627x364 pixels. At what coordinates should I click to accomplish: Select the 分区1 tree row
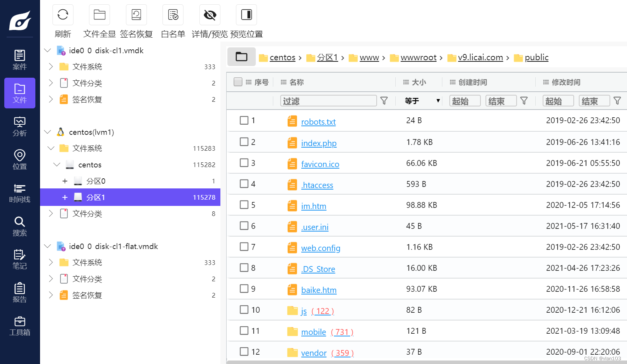pyautogui.click(x=130, y=197)
